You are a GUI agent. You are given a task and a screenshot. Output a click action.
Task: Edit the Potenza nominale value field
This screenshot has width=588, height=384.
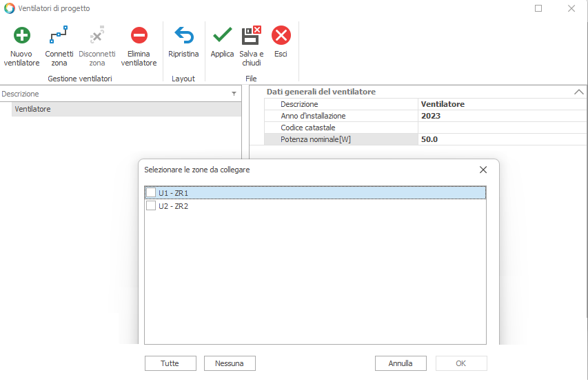501,139
